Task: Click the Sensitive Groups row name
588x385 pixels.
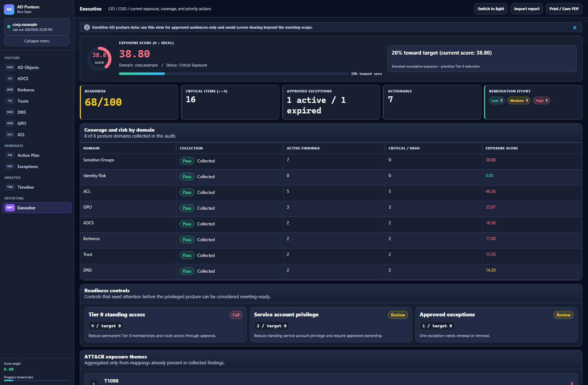Action: [99, 160]
